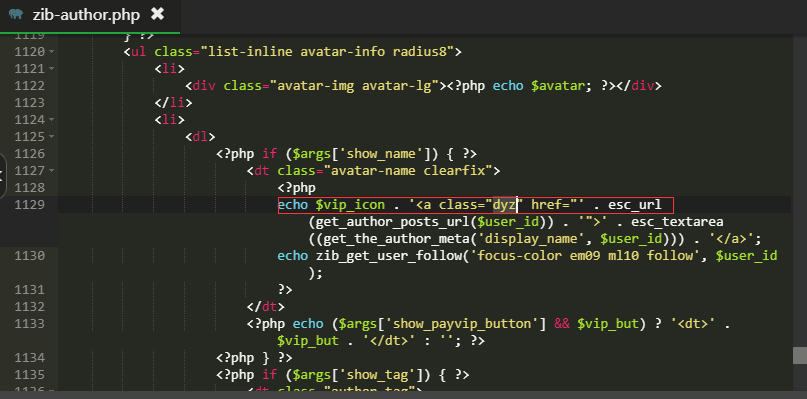Click line number 1126 in the gutter
807x399 pixels.
pos(30,154)
